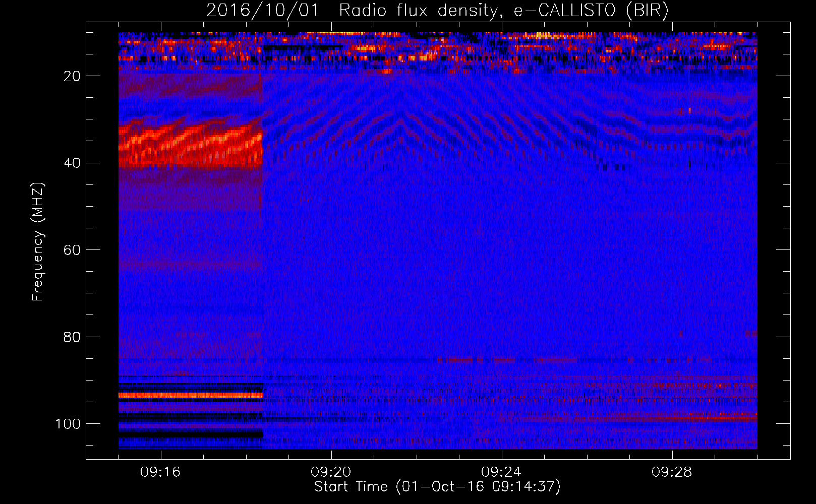
Task: Click the '09:16' time tick label
Action: tap(160, 472)
